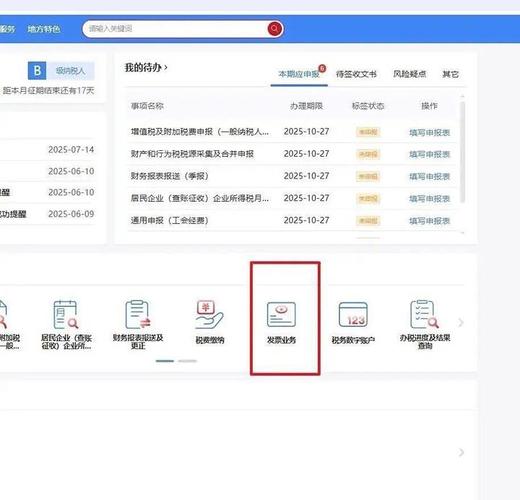Click 填写申报表 for 通用申报(工会经费)
520x500 pixels.
(x=430, y=221)
